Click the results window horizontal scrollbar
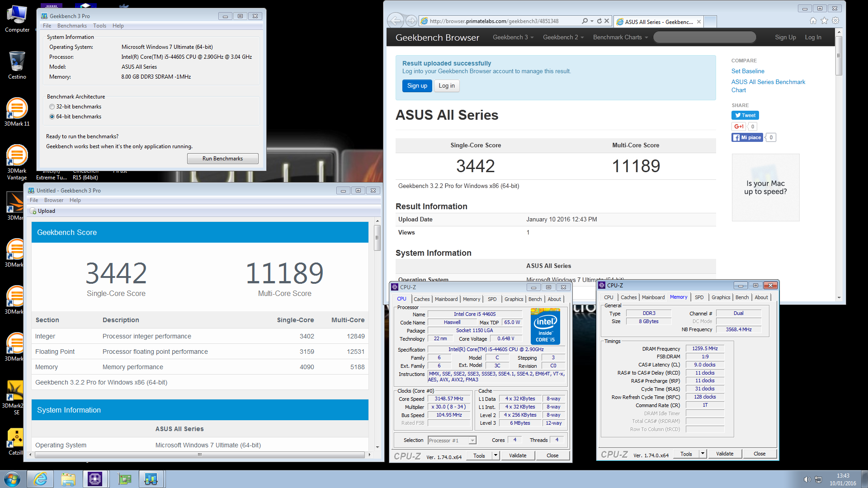This screenshot has width=868, height=488. tap(199, 455)
